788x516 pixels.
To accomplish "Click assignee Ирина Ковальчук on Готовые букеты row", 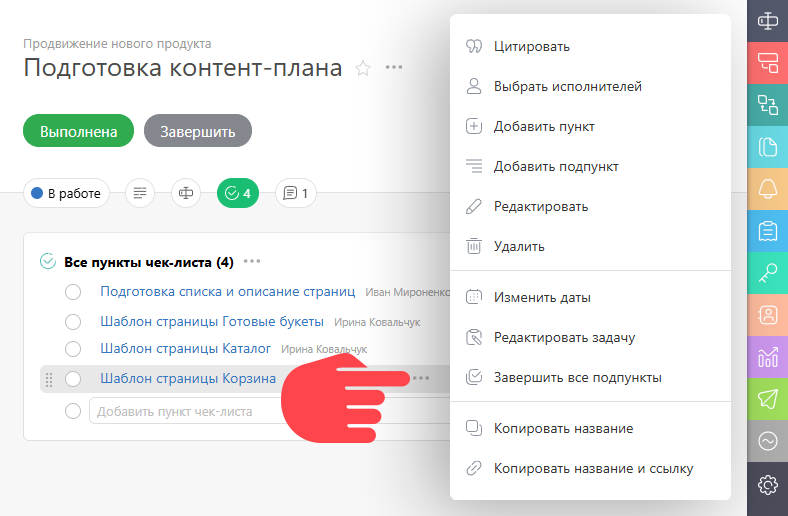I will tap(377, 322).
